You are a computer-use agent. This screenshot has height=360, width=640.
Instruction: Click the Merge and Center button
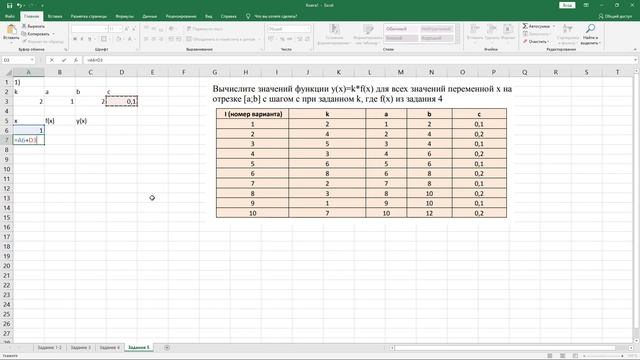coord(223,39)
